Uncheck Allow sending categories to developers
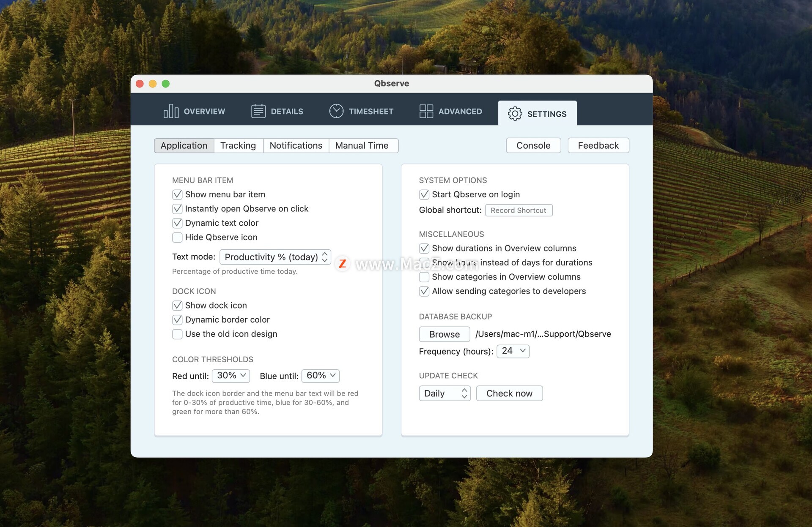This screenshot has height=527, width=812. (x=424, y=292)
